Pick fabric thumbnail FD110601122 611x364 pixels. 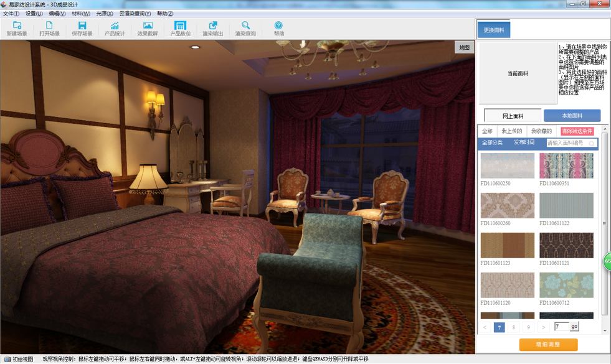[x=566, y=205]
